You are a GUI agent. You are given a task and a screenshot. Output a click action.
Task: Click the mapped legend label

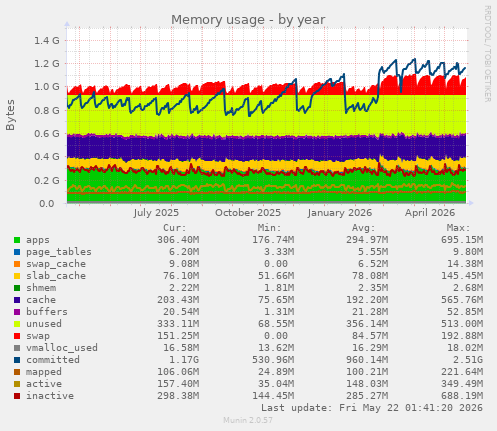44,372
